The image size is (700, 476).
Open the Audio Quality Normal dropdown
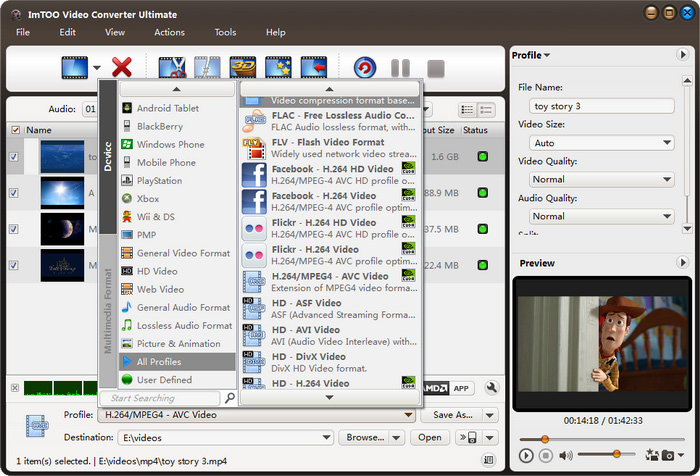pos(601,216)
